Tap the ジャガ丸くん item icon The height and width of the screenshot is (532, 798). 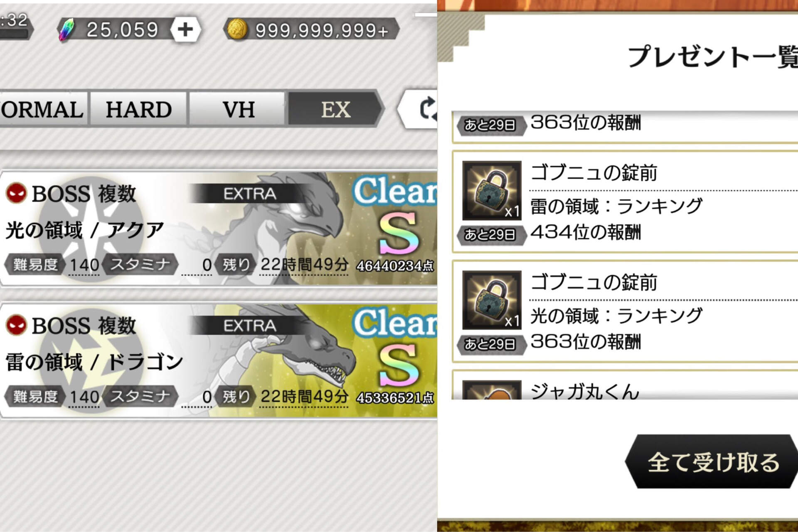coord(492,390)
